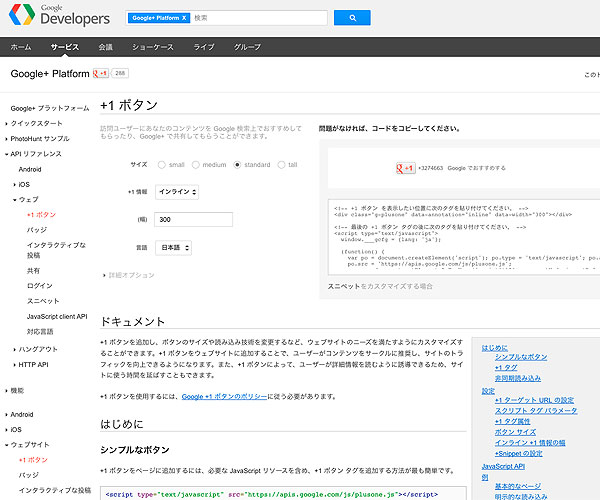Open JavaScript client API sidebar item
Image resolution: width=600 pixels, height=500 pixels.
(x=57, y=316)
